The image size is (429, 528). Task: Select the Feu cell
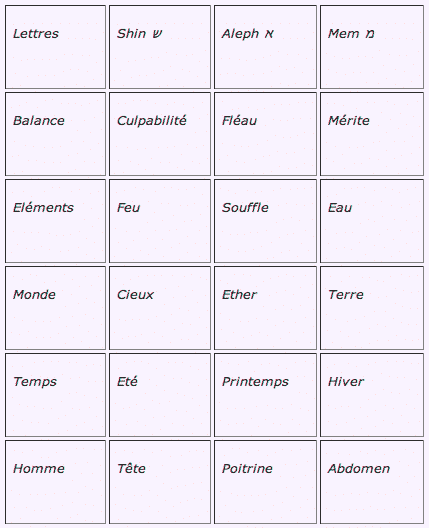point(160,221)
